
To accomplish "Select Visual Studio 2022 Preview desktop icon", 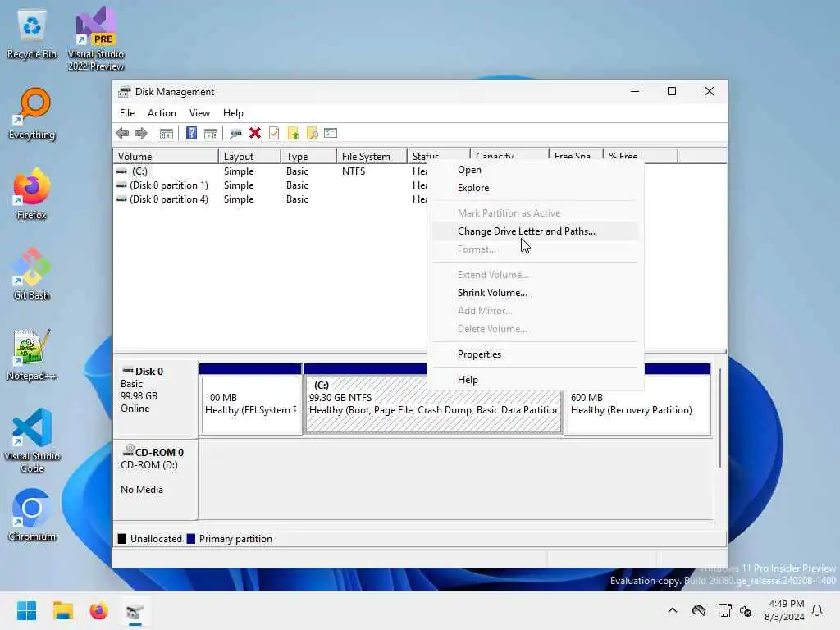I will coord(96,39).
